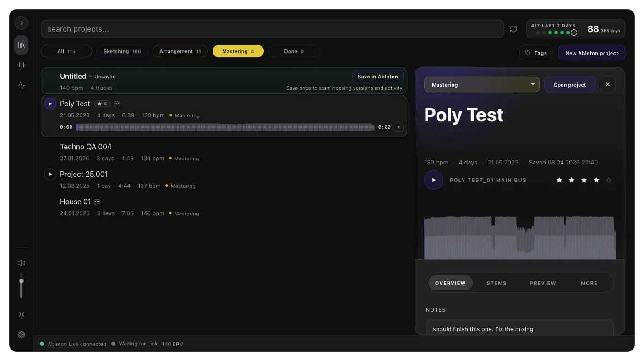The image size is (644, 361).
Task: Select the Project 25.001 title
Action: (84, 174)
